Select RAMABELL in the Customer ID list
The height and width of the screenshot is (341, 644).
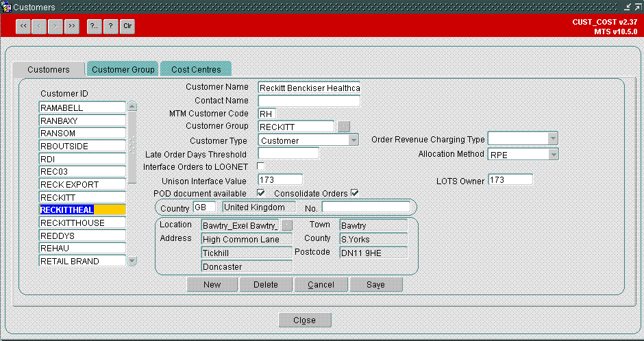click(x=82, y=108)
